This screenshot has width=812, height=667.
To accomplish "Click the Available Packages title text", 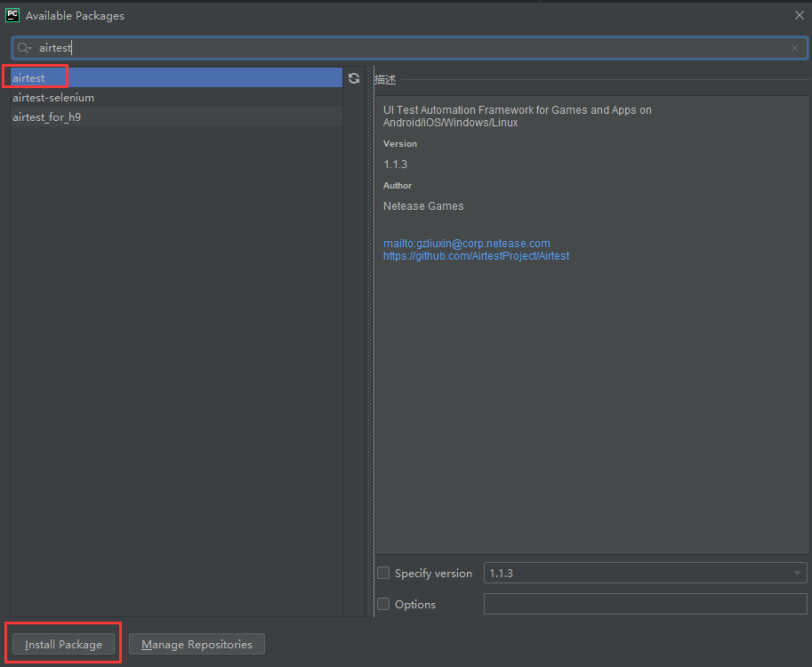I will pos(75,16).
